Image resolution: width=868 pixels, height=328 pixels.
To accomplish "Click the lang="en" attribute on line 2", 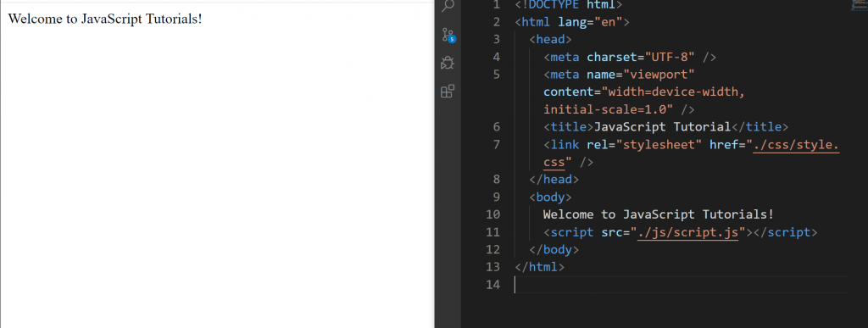I will click(591, 22).
